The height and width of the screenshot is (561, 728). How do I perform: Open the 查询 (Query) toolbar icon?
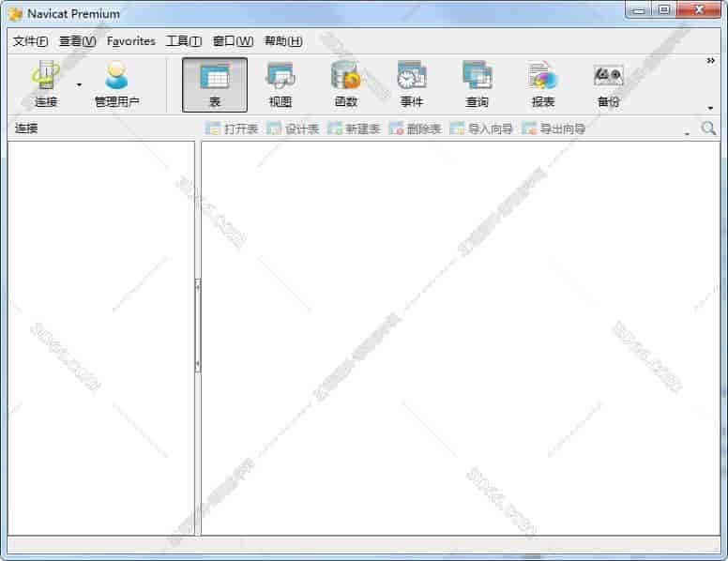[x=478, y=83]
